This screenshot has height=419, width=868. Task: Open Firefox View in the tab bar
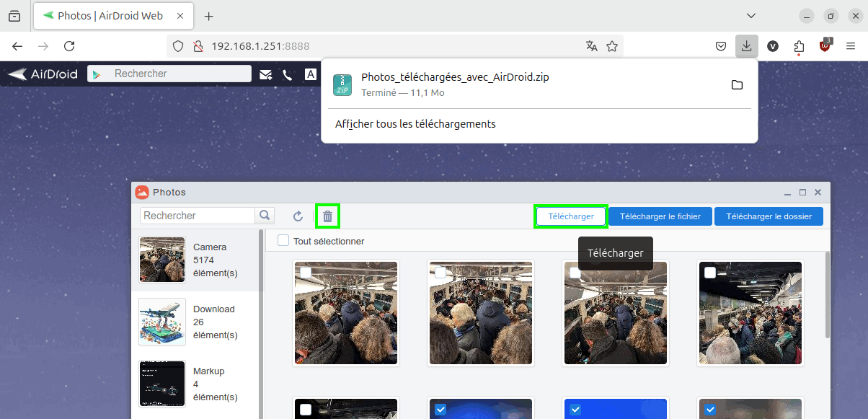point(14,16)
